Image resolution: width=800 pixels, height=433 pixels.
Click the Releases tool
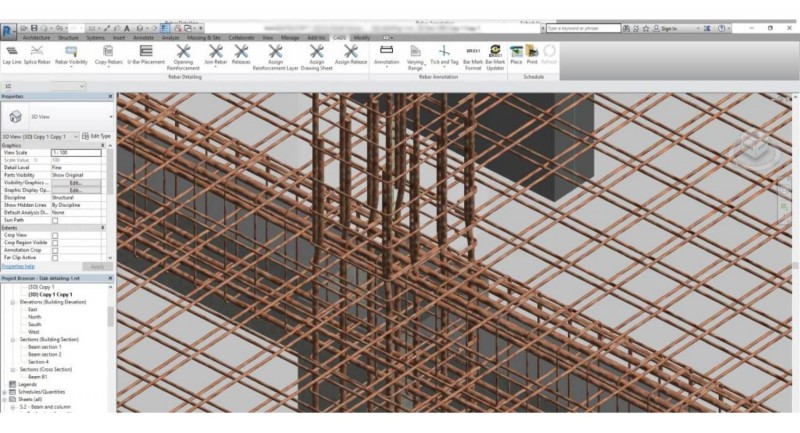pyautogui.click(x=241, y=55)
